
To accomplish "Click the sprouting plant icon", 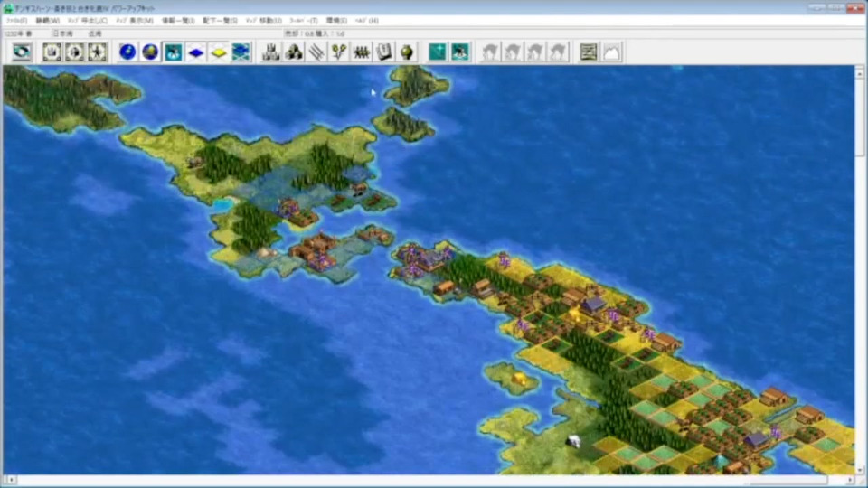I will coord(339,52).
